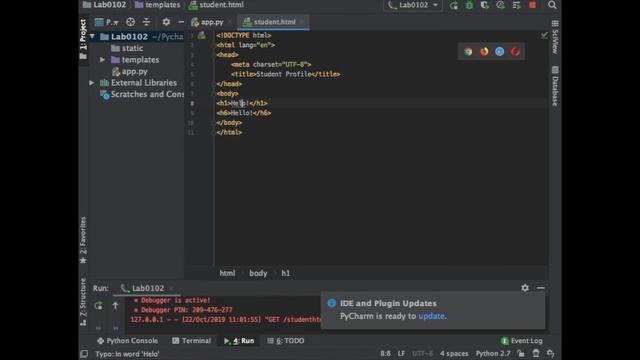Open Project panel settings gear
The height and width of the screenshot is (360, 640).
click(x=166, y=22)
